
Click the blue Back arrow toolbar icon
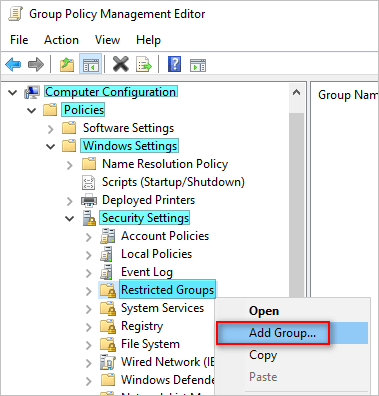[13, 64]
